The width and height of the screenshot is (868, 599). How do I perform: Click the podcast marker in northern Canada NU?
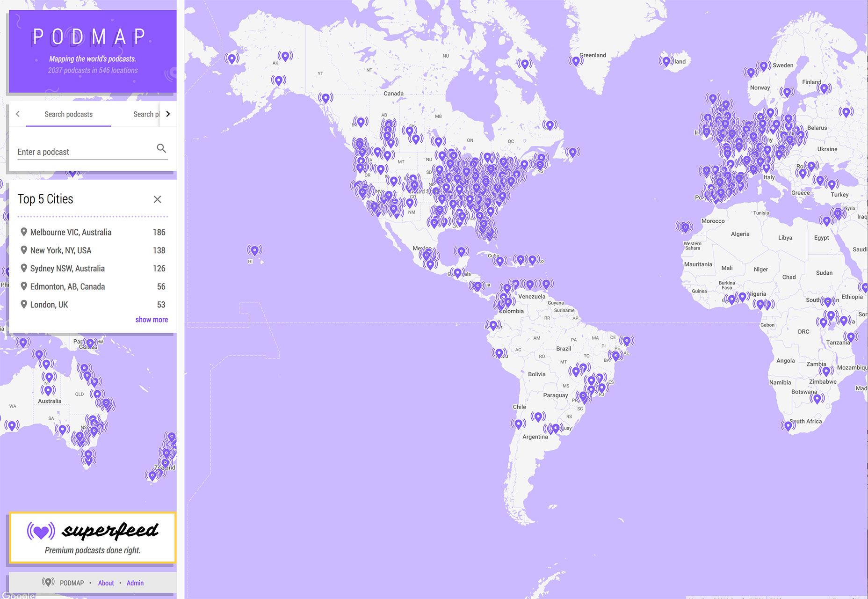[525, 64]
